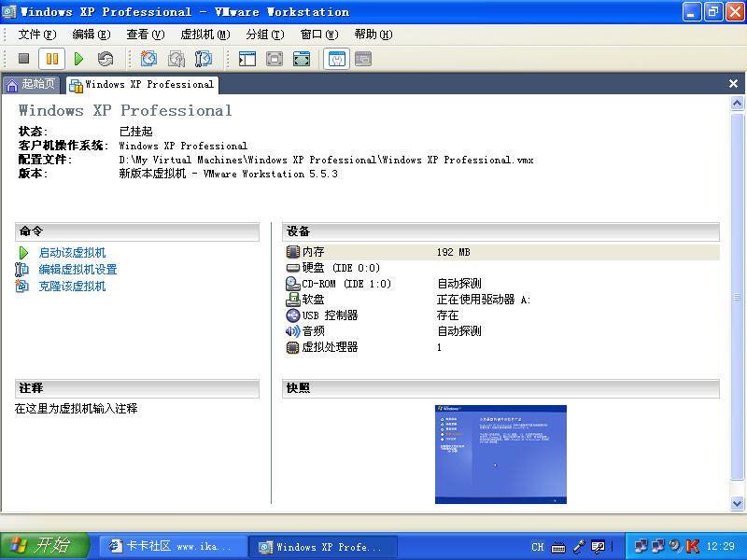This screenshot has width=747, height=560.
Task: Click the reset virtual machine toolbar icon
Action: (x=106, y=59)
